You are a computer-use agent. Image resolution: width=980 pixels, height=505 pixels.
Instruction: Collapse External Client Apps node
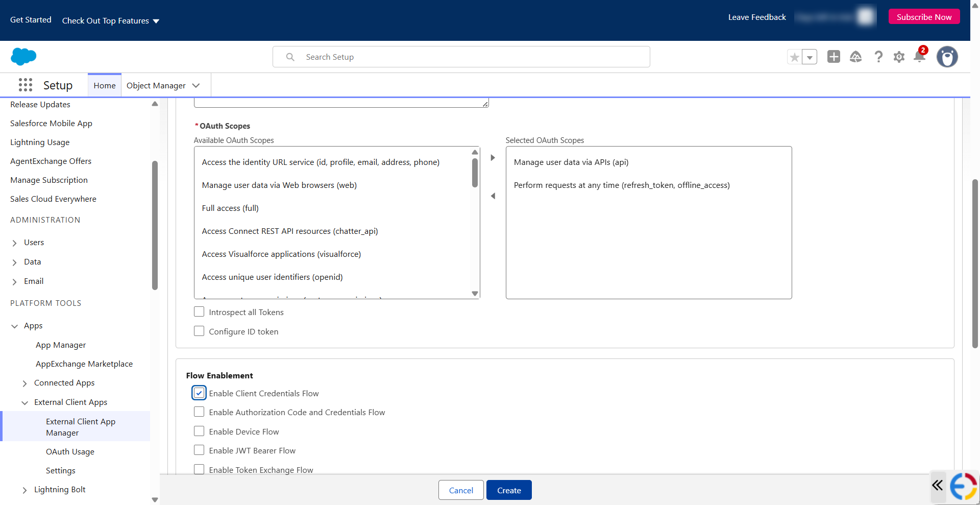coord(24,403)
